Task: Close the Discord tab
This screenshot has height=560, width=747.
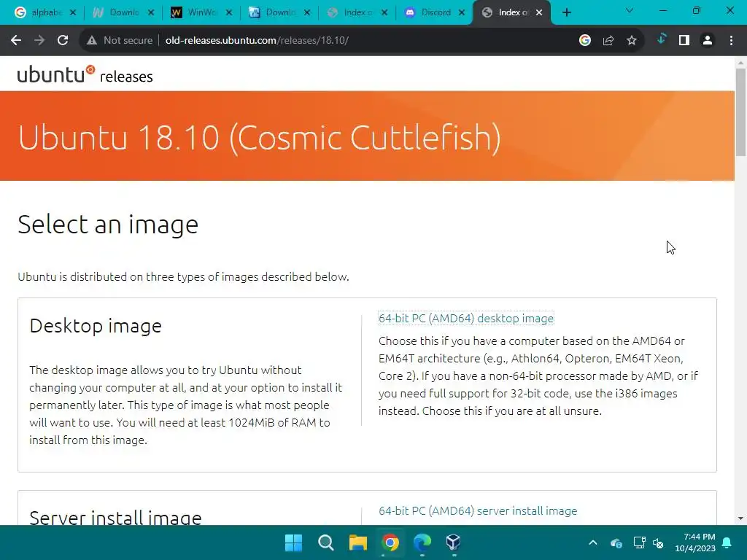Action: click(462, 13)
